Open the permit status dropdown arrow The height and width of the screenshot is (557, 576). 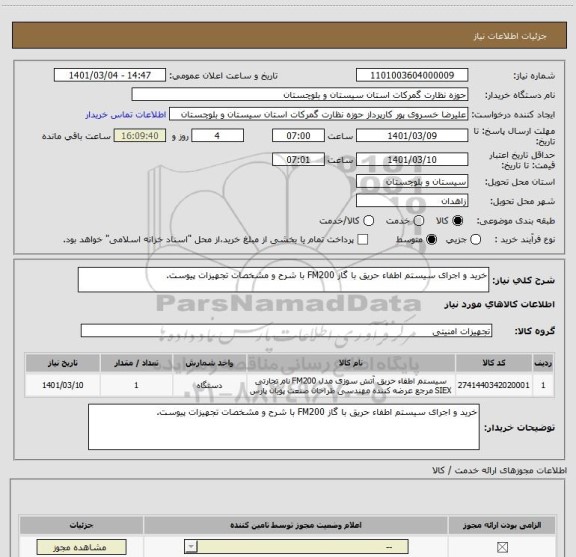tap(191, 547)
